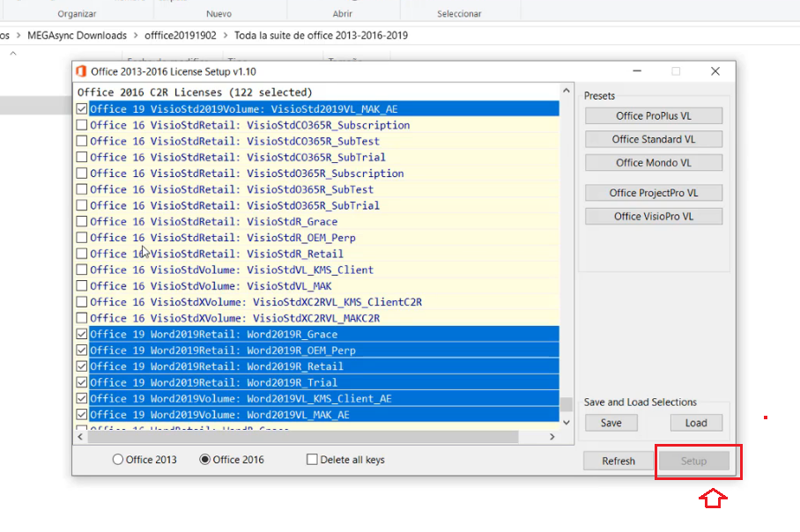Select Office 2013 radio button
The width and height of the screenshot is (800, 532).
[x=118, y=460]
